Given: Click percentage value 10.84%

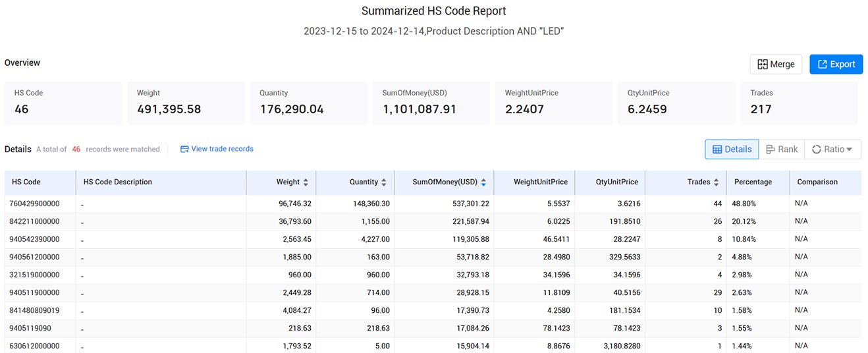Looking at the screenshot, I should pyautogui.click(x=745, y=240).
